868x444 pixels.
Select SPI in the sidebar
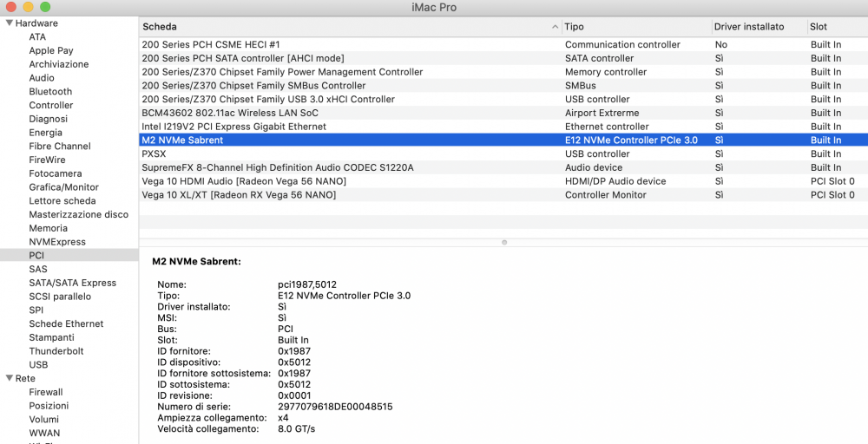pyautogui.click(x=36, y=310)
